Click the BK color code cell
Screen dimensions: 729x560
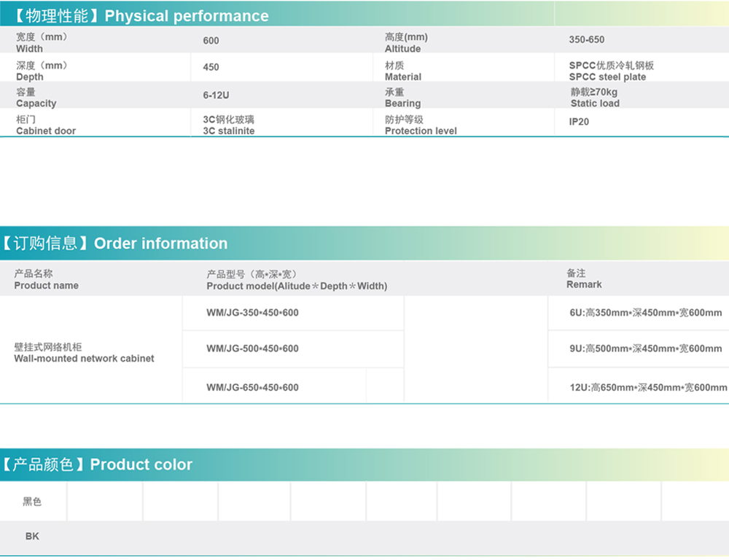(32, 536)
